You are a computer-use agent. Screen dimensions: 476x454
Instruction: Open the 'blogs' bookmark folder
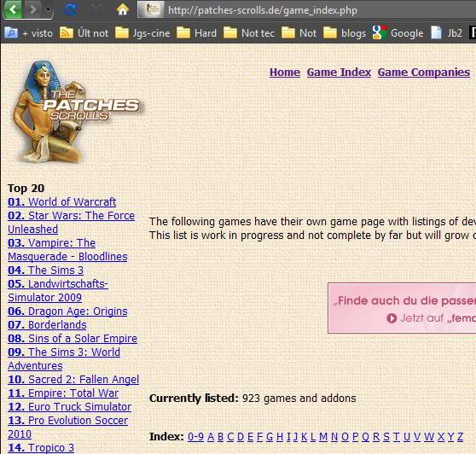[345, 32]
